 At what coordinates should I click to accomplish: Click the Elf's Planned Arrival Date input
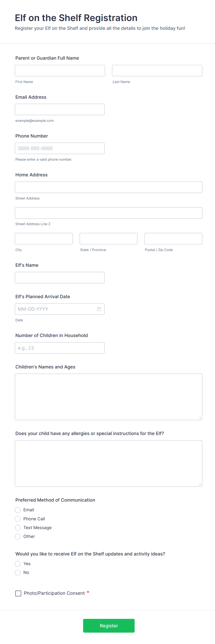click(55, 309)
